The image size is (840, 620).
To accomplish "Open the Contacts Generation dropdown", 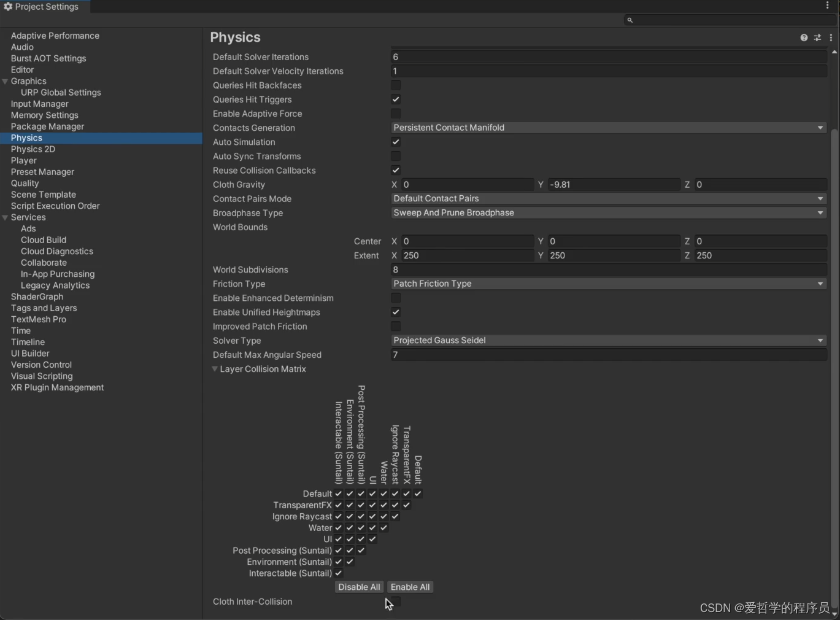I will [608, 127].
